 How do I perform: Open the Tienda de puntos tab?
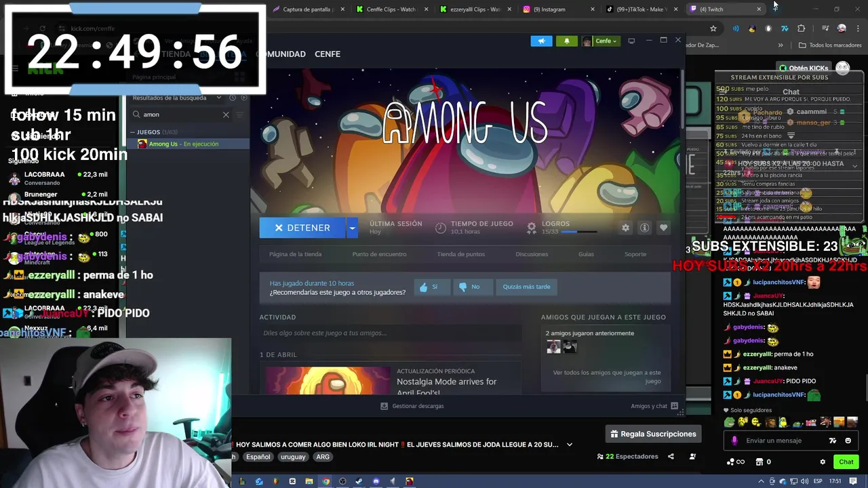[x=460, y=254]
